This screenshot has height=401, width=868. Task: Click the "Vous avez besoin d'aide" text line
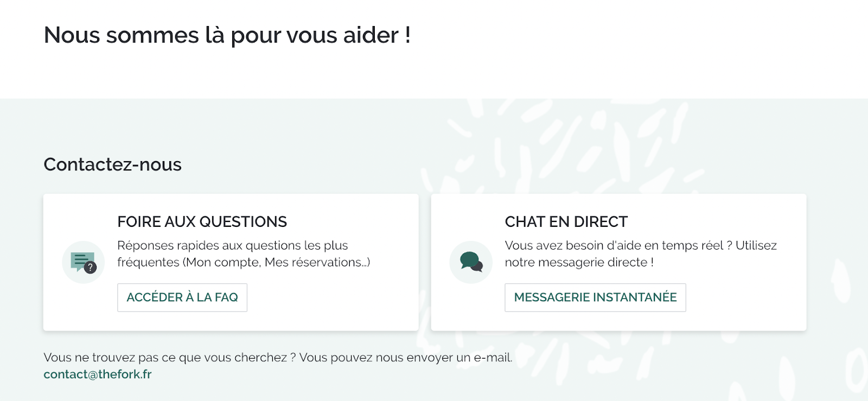point(613,246)
